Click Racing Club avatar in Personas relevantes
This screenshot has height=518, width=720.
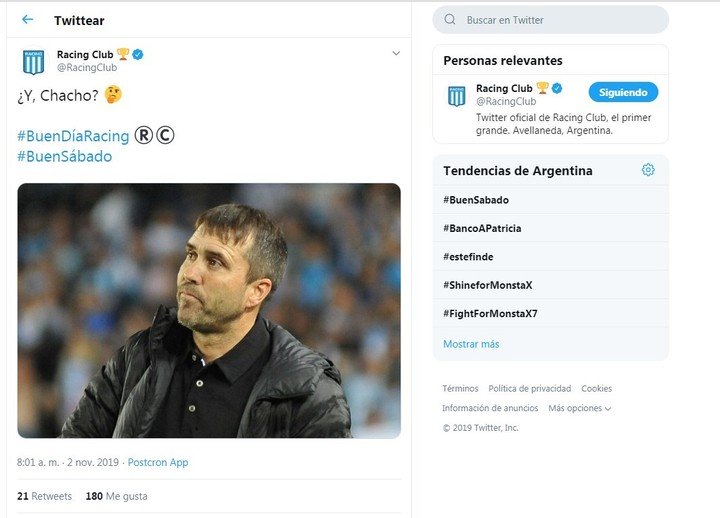click(457, 96)
